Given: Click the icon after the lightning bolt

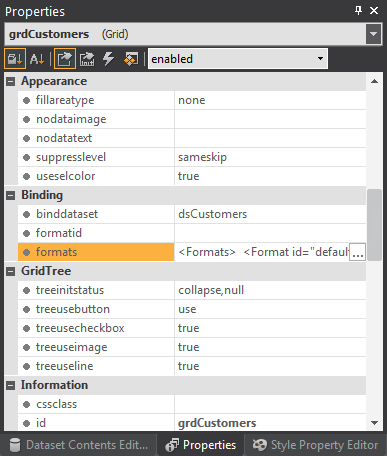Looking at the screenshot, I should click(x=131, y=59).
